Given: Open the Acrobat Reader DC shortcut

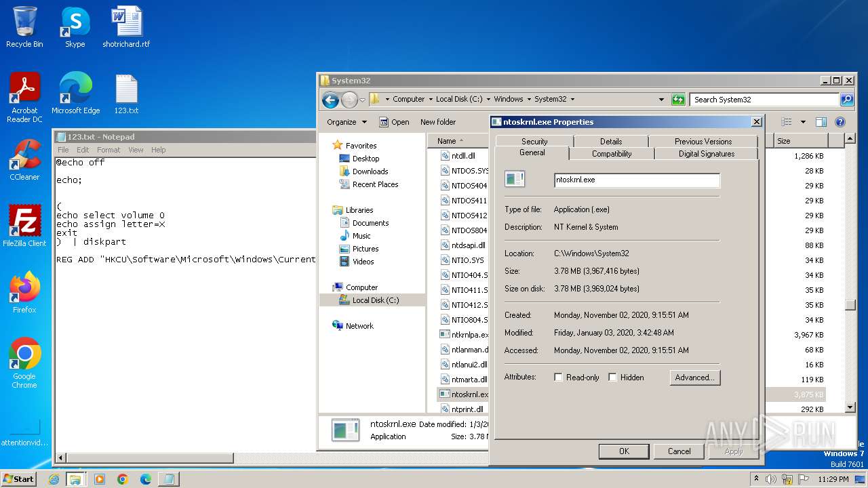Looking at the screenshot, I should tap(24, 98).
